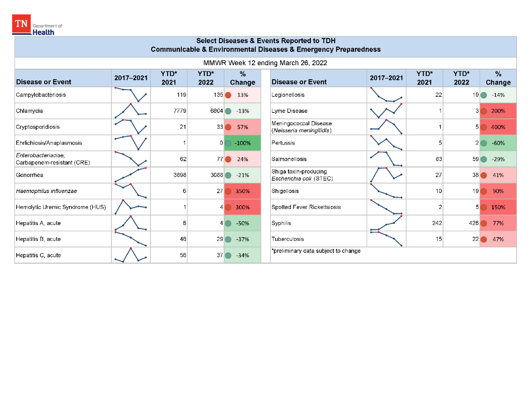Click the Pertussis -60% change cell
Screen dimensions: 532x409
pos(498,143)
